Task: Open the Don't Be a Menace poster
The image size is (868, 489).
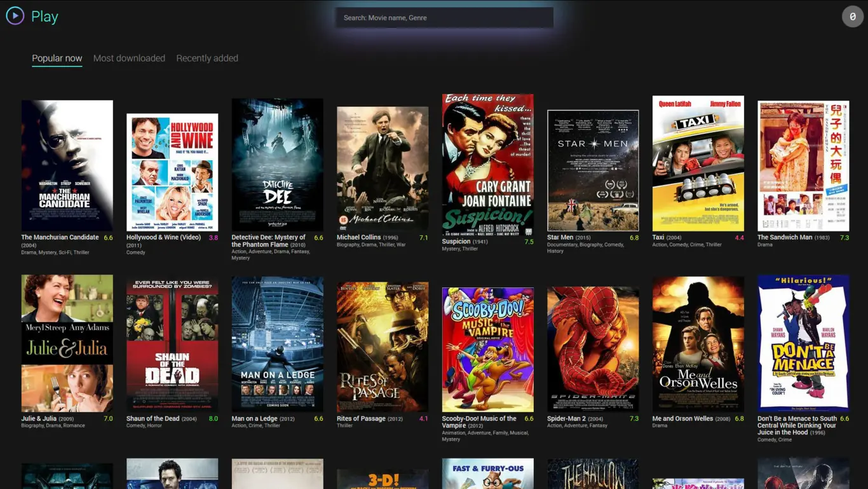Action: point(803,343)
